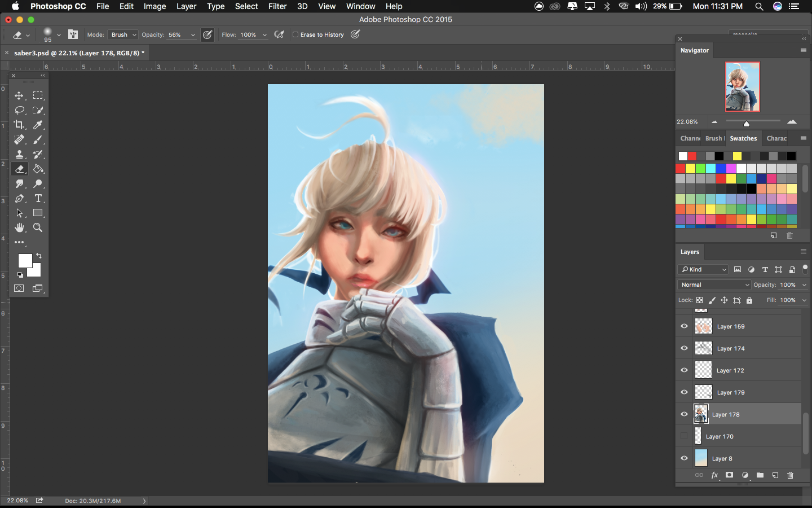Click the Navigator zoom slider handle

[x=747, y=124]
